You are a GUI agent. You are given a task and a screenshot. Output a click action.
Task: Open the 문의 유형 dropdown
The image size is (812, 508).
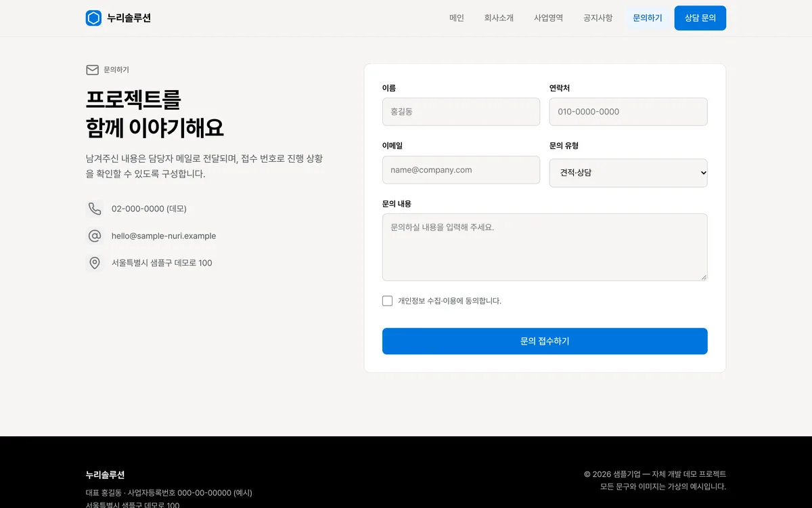(x=628, y=173)
